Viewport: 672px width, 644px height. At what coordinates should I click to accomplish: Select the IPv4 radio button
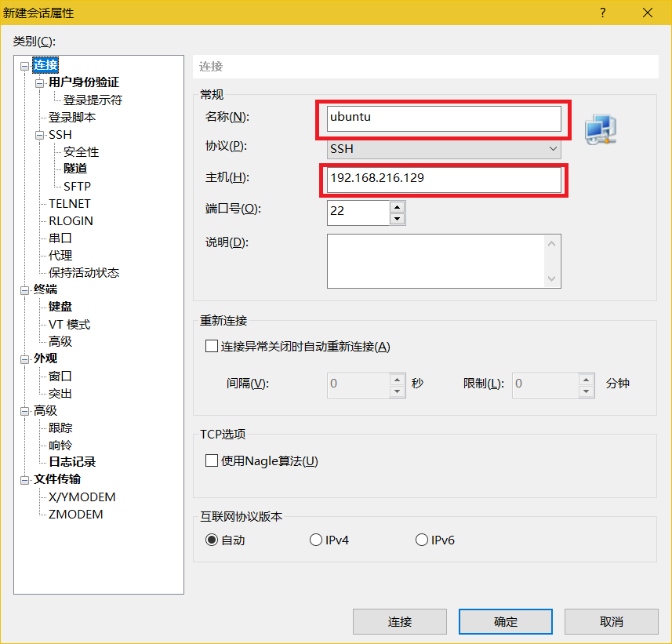(x=316, y=540)
